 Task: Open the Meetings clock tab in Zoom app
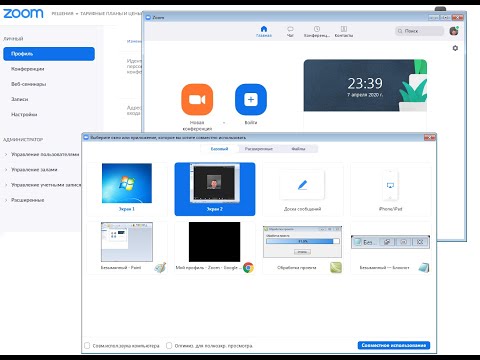coord(317,31)
